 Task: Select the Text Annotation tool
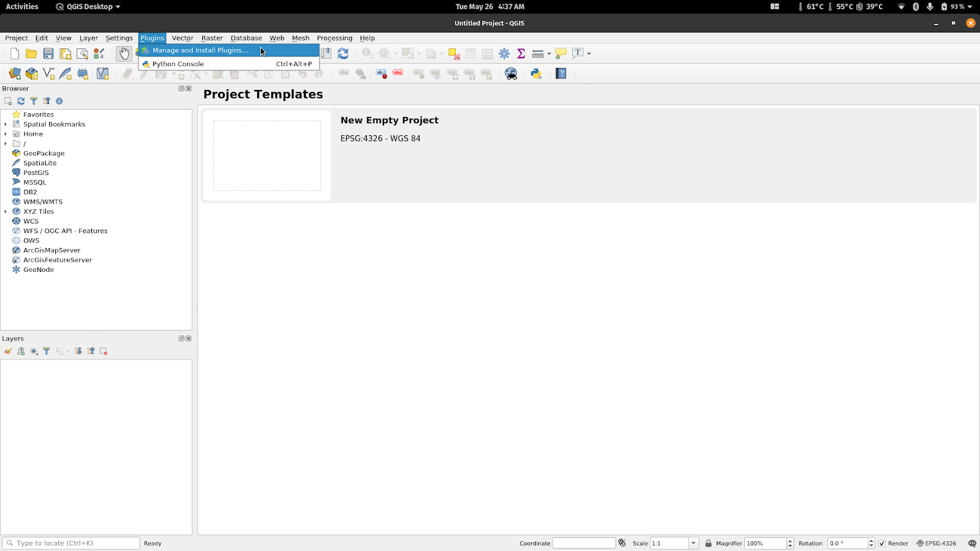[x=578, y=53]
